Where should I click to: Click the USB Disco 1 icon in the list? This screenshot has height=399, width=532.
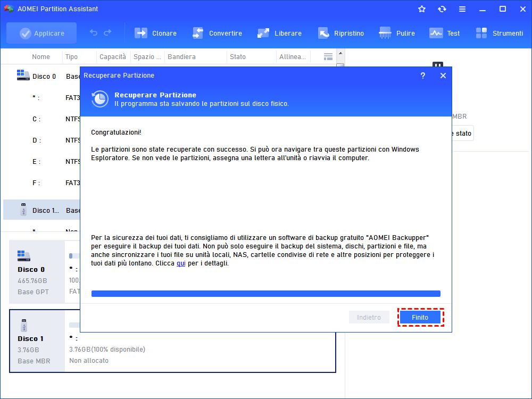(23, 210)
